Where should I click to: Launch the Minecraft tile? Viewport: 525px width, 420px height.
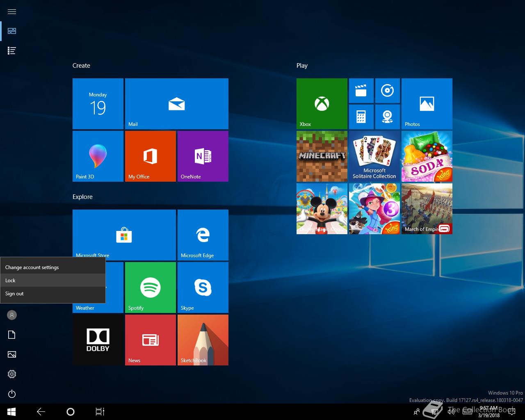(322, 156)
